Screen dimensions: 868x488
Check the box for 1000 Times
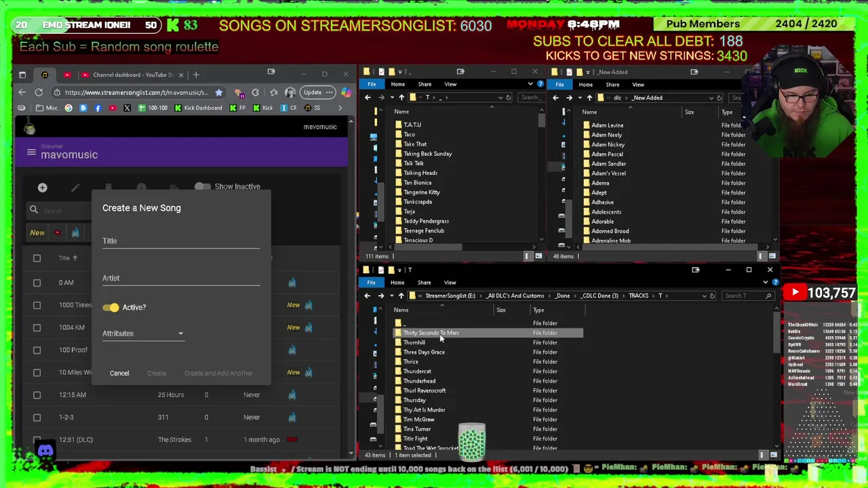[x=37, y=305]
